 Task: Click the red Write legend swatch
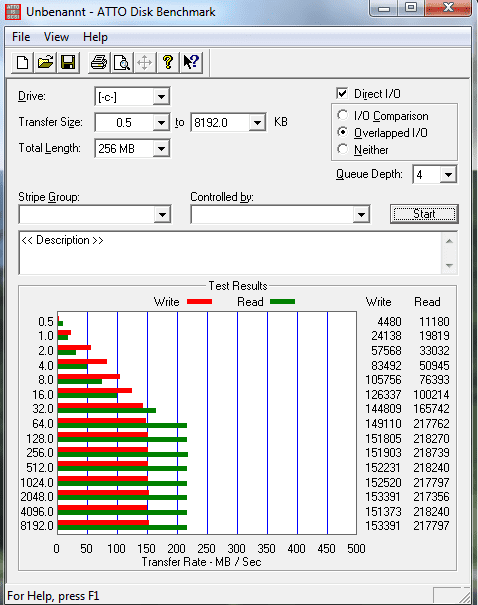199,302
